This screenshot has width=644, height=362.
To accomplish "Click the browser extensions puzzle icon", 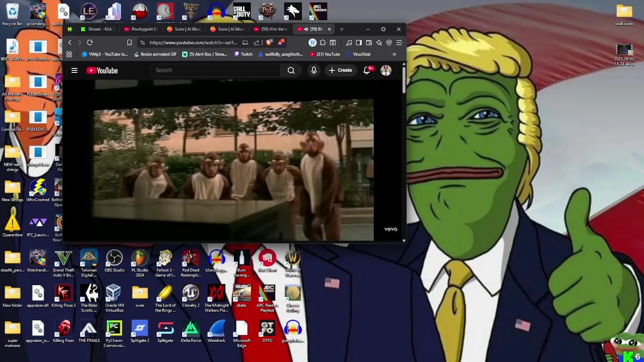I will [323, 43].
